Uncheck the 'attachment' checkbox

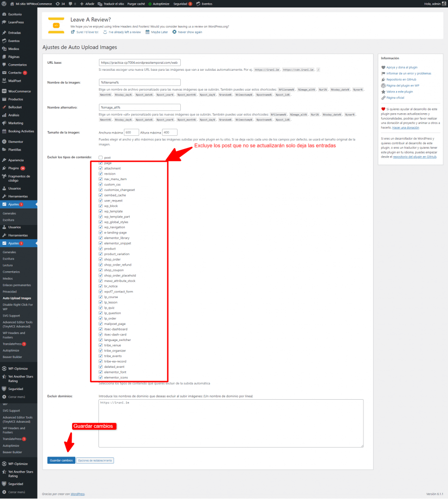101,168
